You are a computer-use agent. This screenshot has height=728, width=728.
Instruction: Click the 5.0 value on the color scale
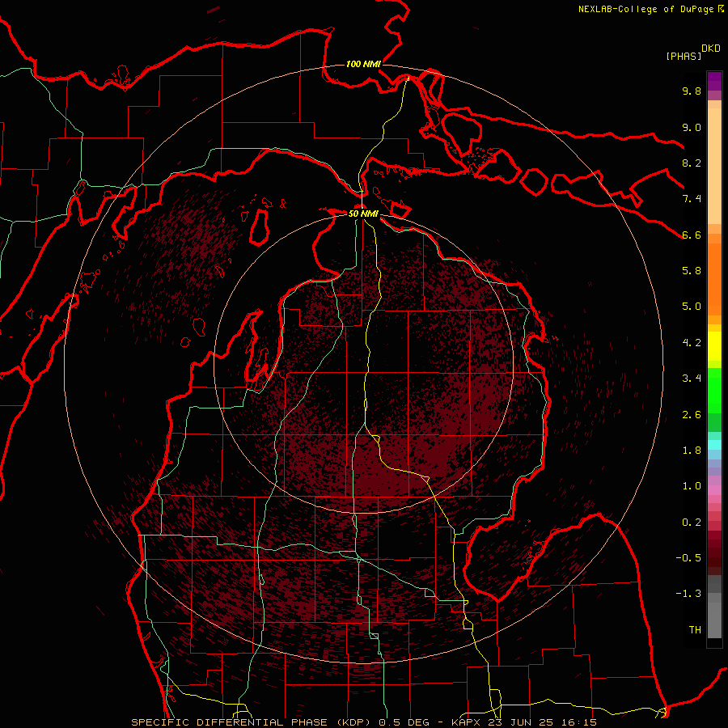[x=692, y=307]
